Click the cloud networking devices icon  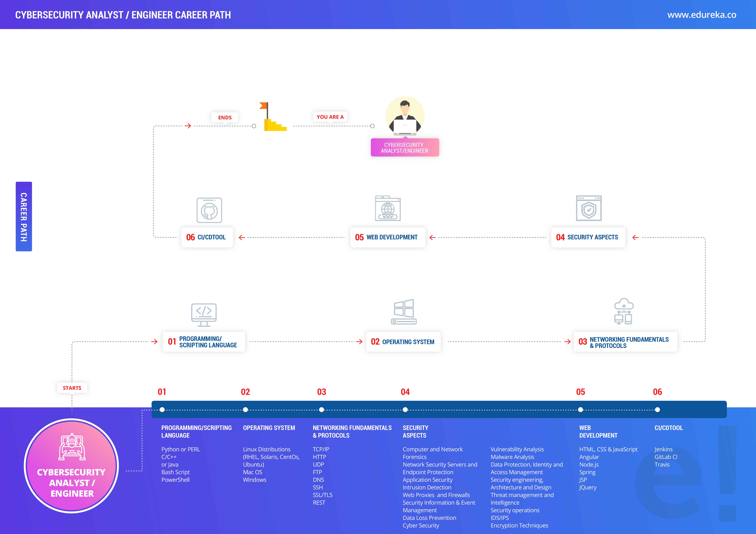(x=623, y=311)
